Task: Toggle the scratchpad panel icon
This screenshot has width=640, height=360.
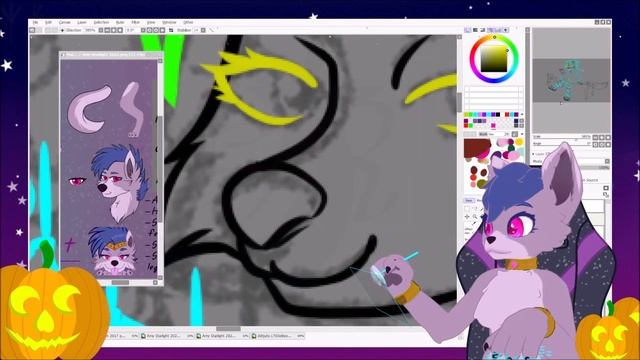Action: (506, 30)
